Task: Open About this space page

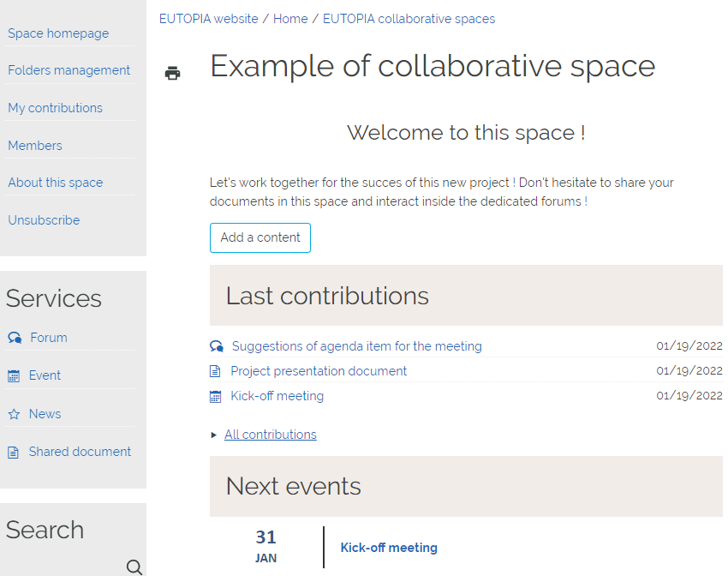Action: (x=55, y=183)
